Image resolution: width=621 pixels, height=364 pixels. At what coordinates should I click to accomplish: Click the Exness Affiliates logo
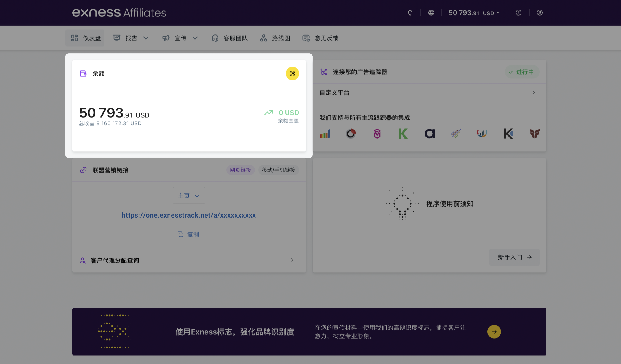[x=119, y=13]
